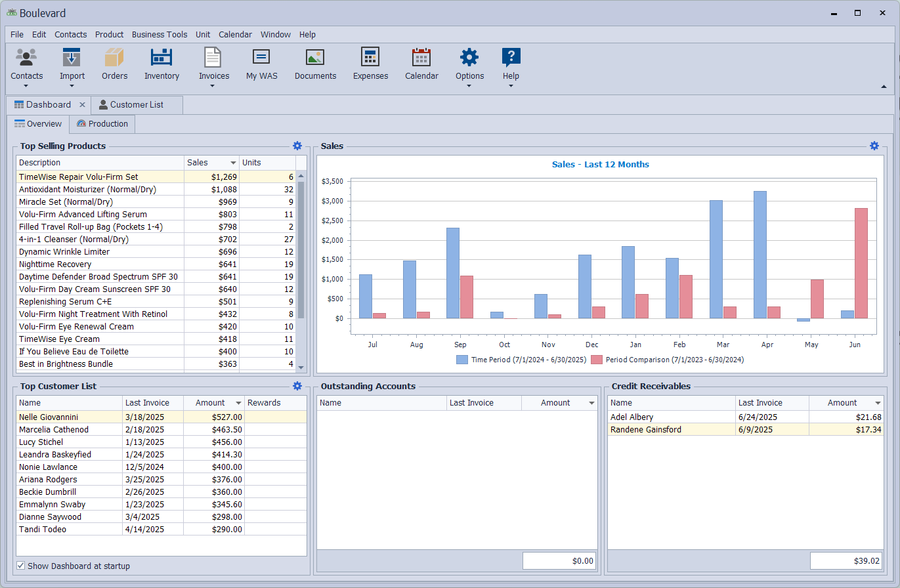The width and height of the screenshot is (900, 588).
Task: Expand the Help dropdown arrow
Action: coord(511,86)
